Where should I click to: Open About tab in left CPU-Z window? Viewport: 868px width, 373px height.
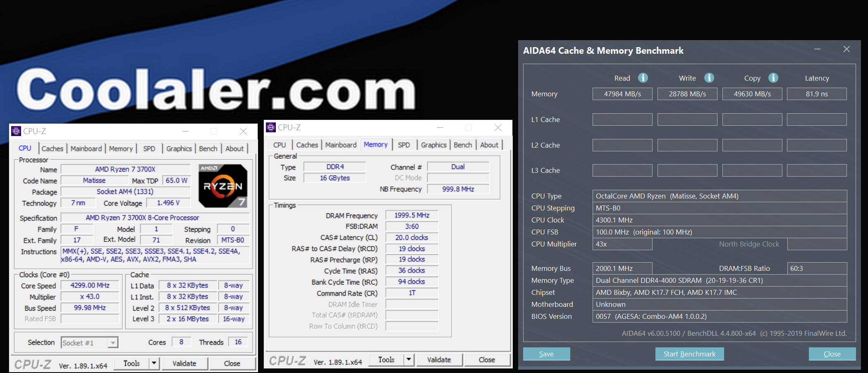(x=234, y=148)
